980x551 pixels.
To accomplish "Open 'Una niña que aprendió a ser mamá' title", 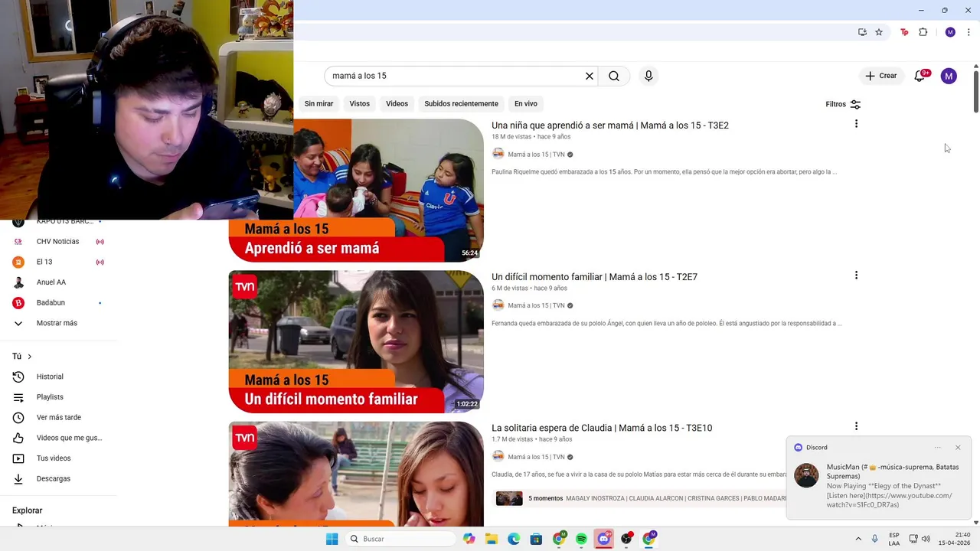I will (610, 126).
